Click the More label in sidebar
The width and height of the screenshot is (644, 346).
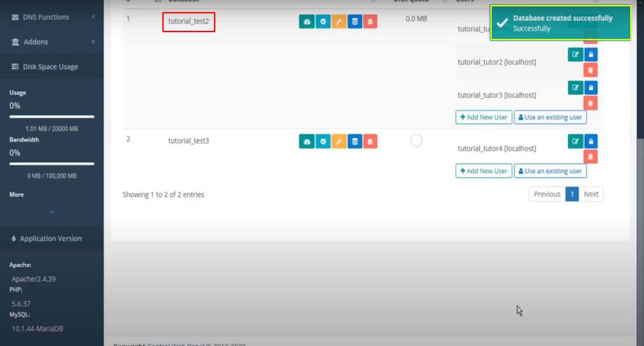16,194
